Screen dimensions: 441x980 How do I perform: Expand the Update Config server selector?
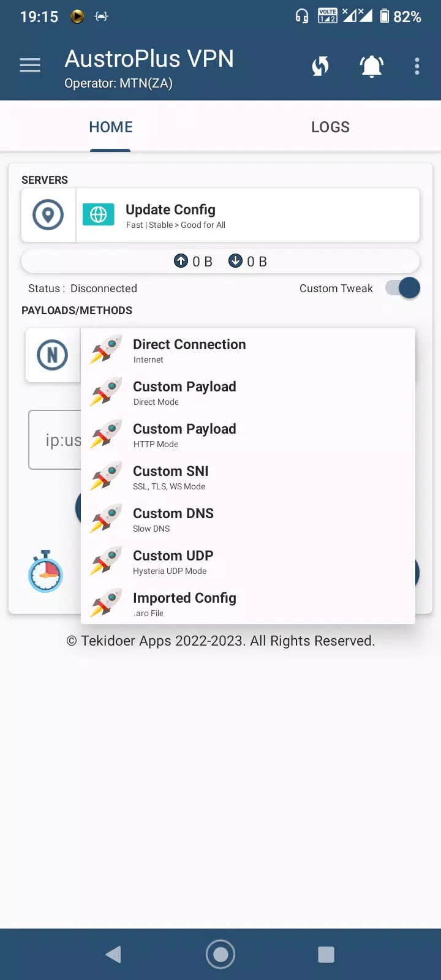(248, 215)
